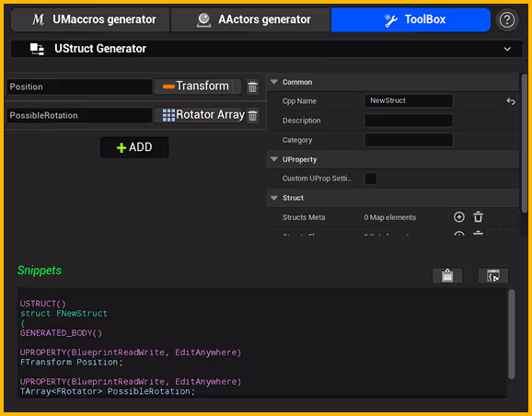Click the GENERATED_BODY() code line

tap(61, 333)
